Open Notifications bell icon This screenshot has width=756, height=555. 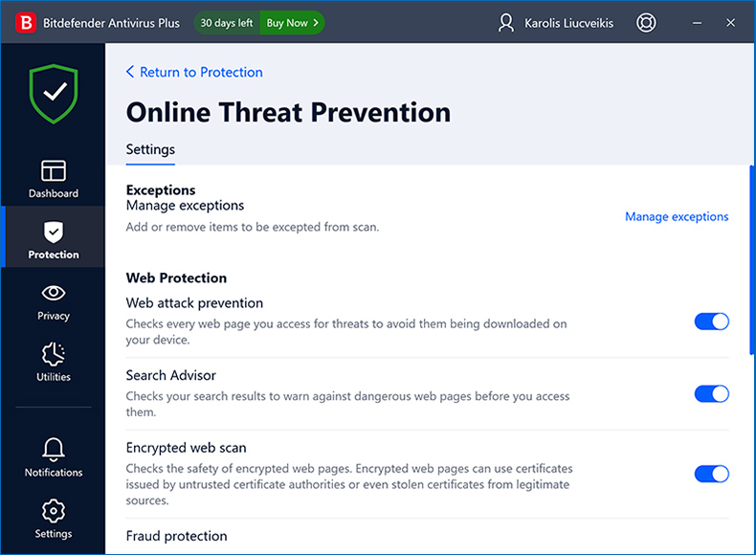coord(54,448)
